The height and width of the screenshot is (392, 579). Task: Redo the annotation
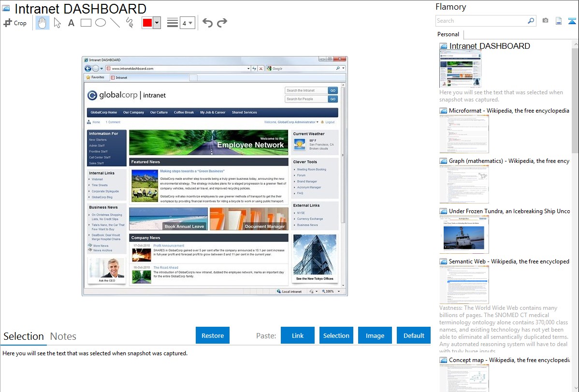(x=222, y=23)
